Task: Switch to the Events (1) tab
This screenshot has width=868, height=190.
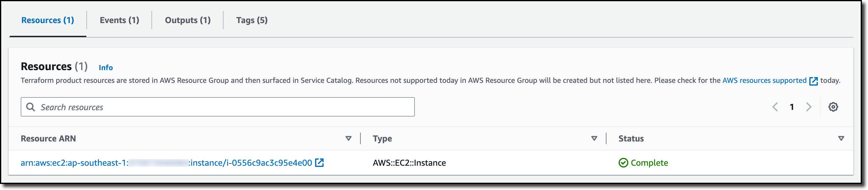Action: click(x=119, y=20)
